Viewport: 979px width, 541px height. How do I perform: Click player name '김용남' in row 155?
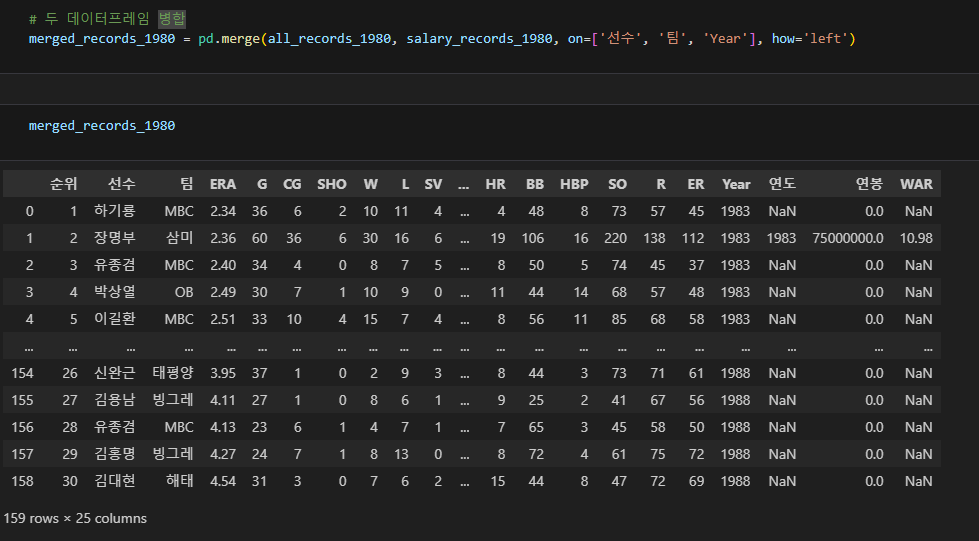[114, 400]
